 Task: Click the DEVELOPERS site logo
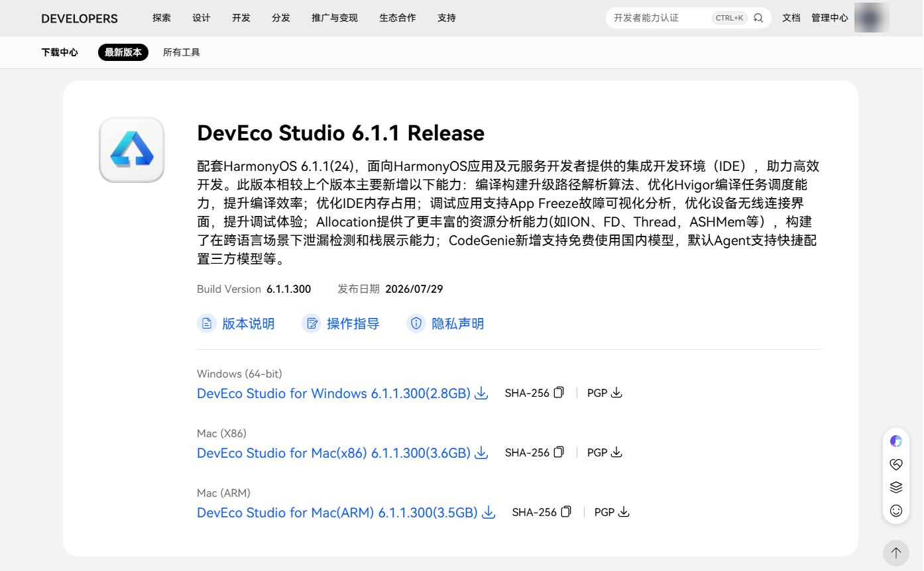pyautogui.click(x=80, y=19)
